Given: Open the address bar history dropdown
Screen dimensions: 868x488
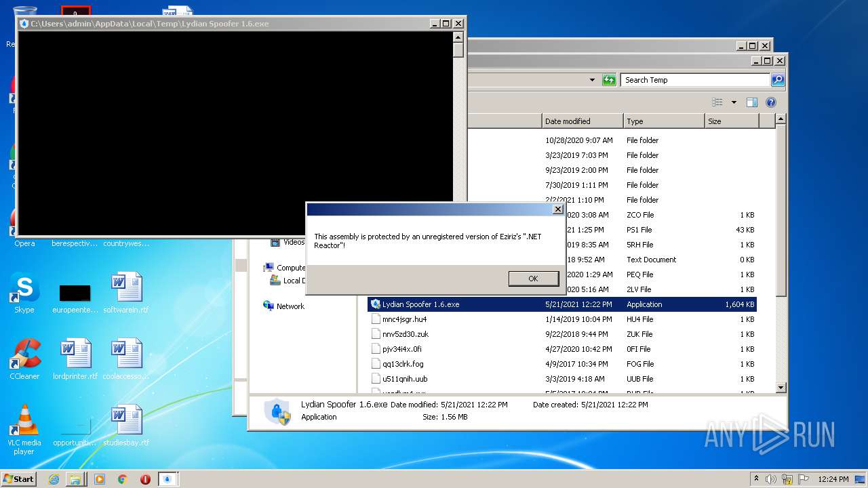Looking at the screenshot, I should coord(592,80).
